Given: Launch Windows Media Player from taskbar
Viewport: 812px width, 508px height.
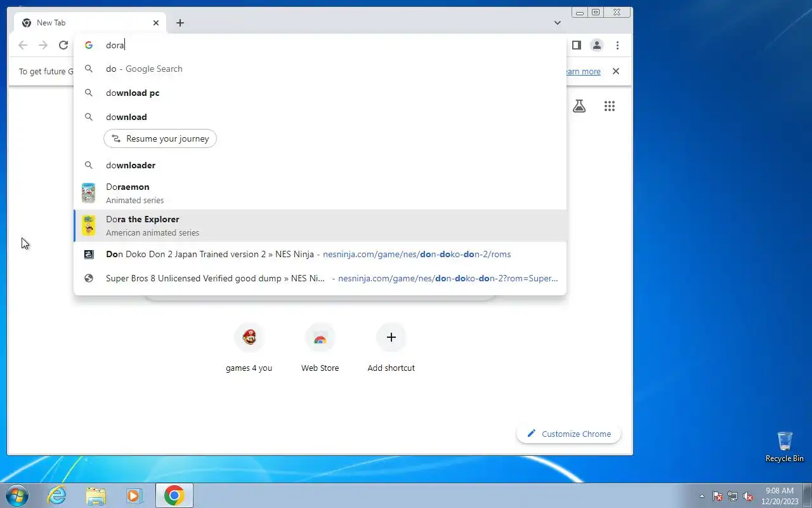Looking at the screenshot, I should point(134,495).
